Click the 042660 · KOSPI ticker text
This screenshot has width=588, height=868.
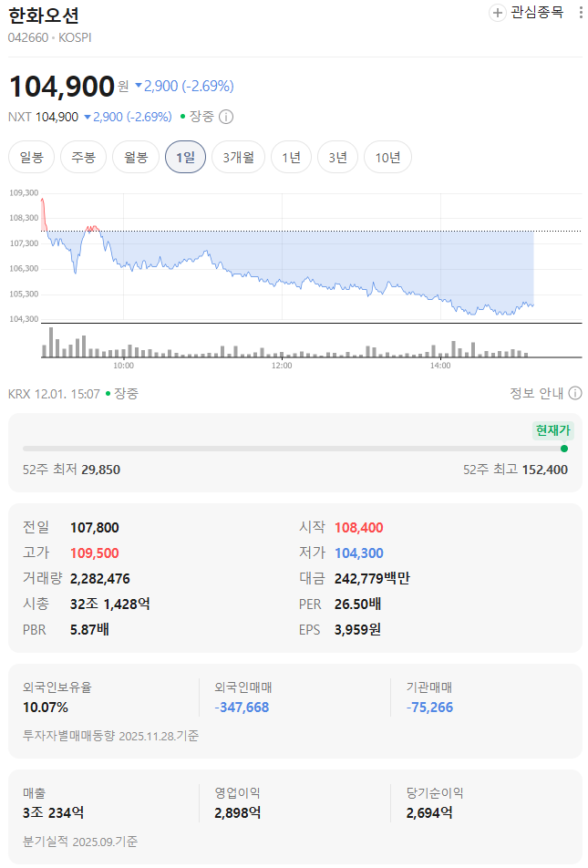50,37
